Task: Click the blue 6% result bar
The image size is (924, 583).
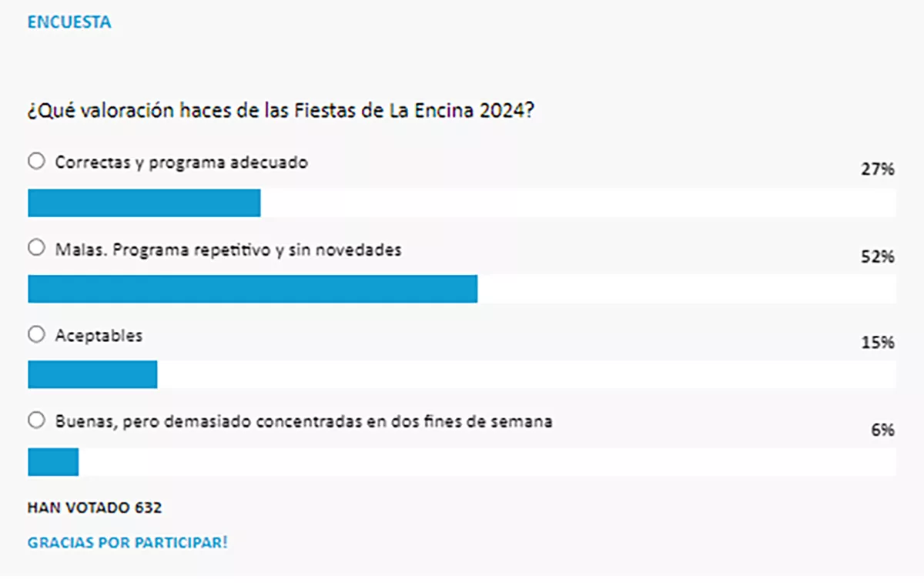Action: pyautogui.click(x=53, y=462)
